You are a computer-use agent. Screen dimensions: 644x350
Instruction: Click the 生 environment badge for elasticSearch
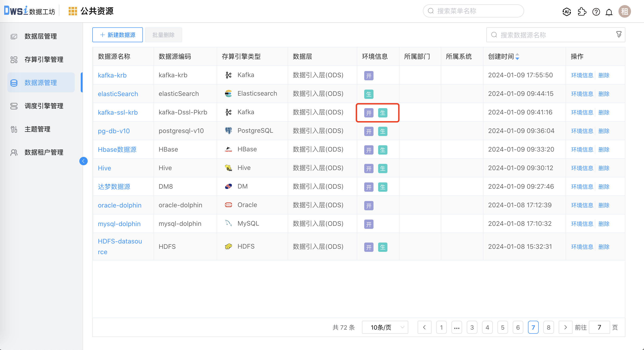click(369, 94)
